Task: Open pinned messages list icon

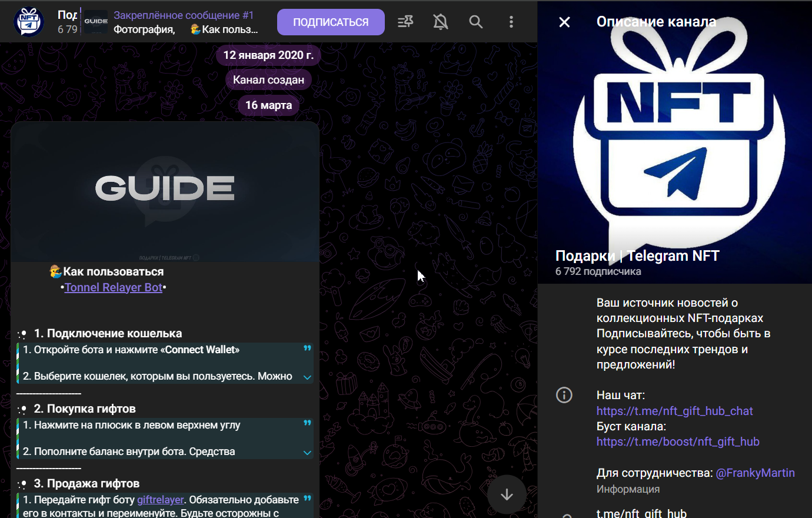Action: click(405, 22)
